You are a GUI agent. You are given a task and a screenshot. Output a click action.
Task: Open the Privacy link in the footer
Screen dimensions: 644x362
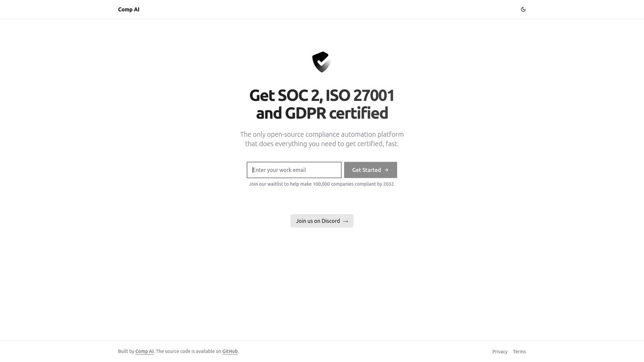pos(500,352)
